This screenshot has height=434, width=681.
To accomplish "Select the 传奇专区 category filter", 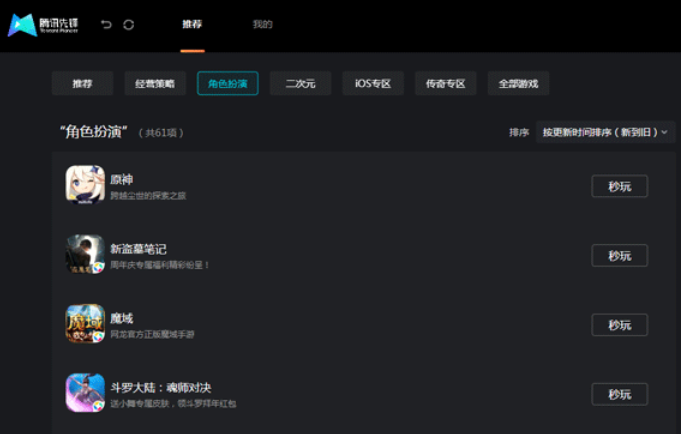I will pyautogui.click(x=445, y=84).
